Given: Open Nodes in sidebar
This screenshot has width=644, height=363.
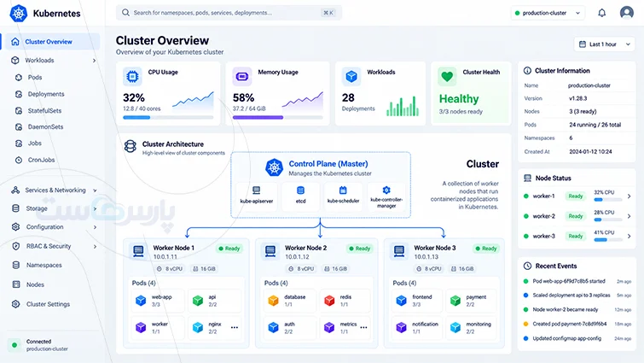Looking at the screenshot, I should click(x=35, y=284).
